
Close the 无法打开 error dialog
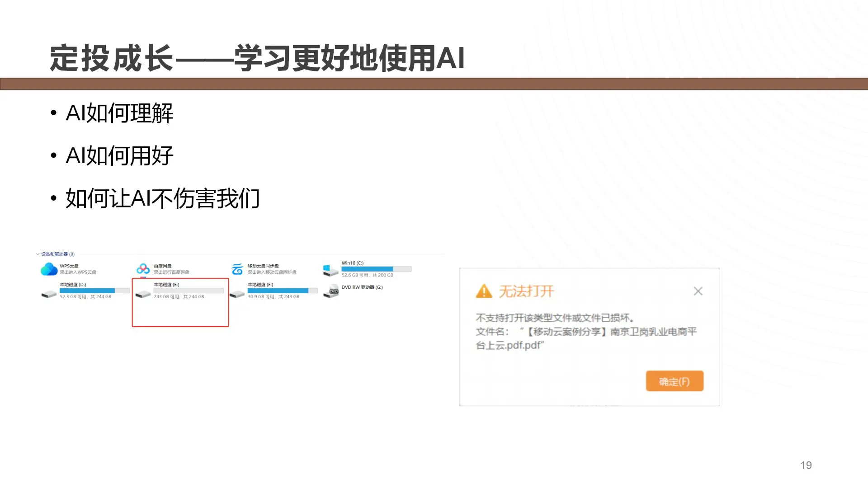(x=698, y=291)
